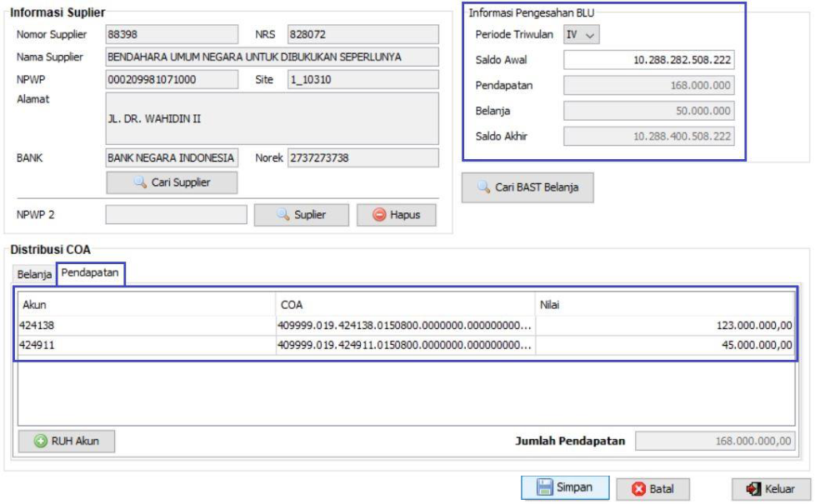Click the green RUH Akun plus icon
The width and height of the screenshot is (815, 504).
tap(41, 442)
